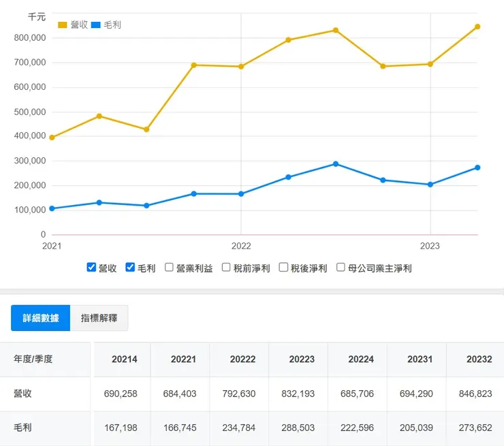
Task: Click the 167,198 gross profit cell
Action: [x=121, y=428]
